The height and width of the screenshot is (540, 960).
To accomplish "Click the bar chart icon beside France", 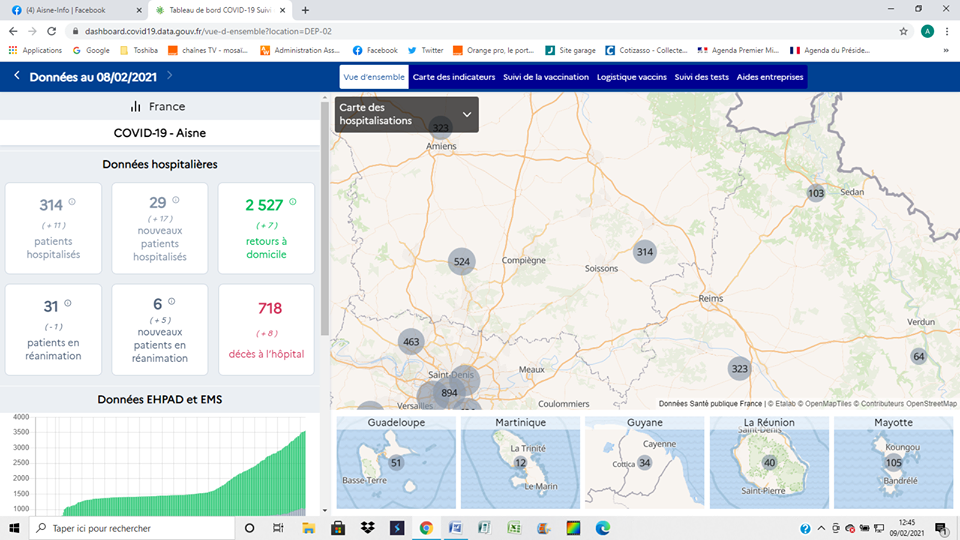I will 136,107.
